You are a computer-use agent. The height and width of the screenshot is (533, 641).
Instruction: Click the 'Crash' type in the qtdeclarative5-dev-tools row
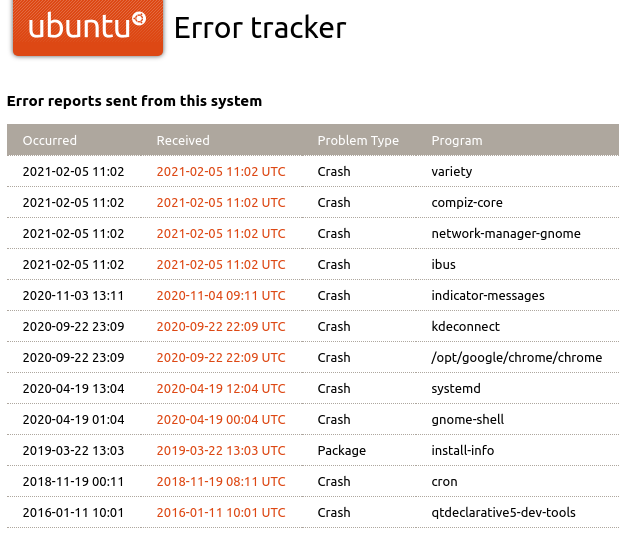click(x=334, y=513)
